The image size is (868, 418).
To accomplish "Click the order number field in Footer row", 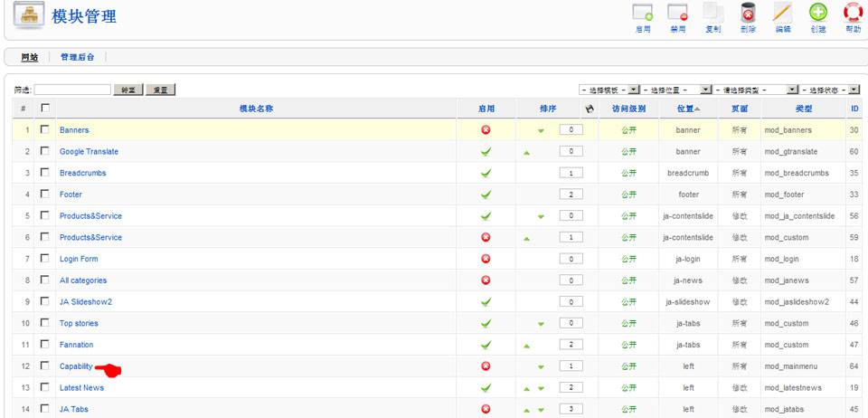I will pyautogui.click(x=571, y=195).
